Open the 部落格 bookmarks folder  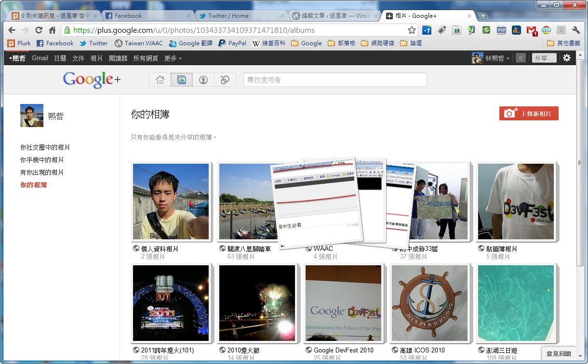341,43
